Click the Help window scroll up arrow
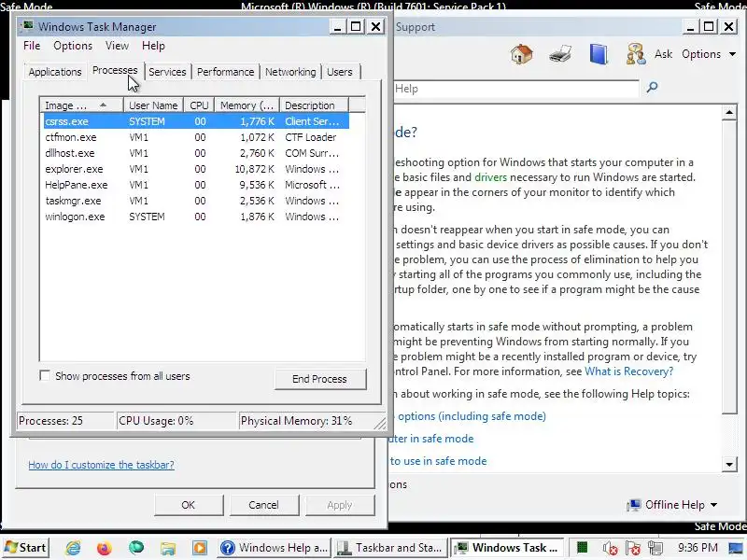Screen dimensions: 747x560 (729, 112)
